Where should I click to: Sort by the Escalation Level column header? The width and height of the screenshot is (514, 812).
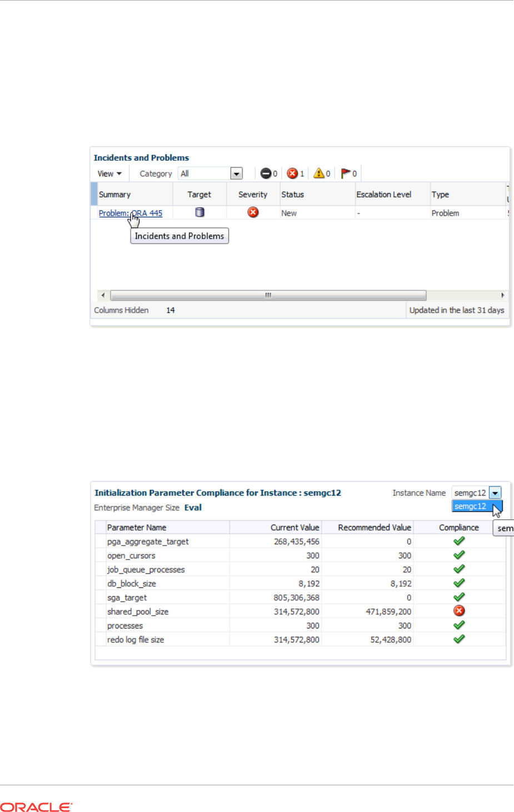pos(392,194)
